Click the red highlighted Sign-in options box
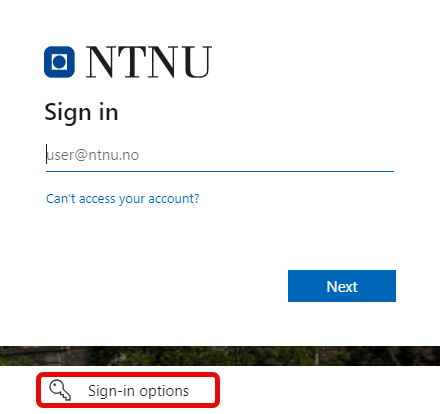The image size is (440, 414). point(128,390)
